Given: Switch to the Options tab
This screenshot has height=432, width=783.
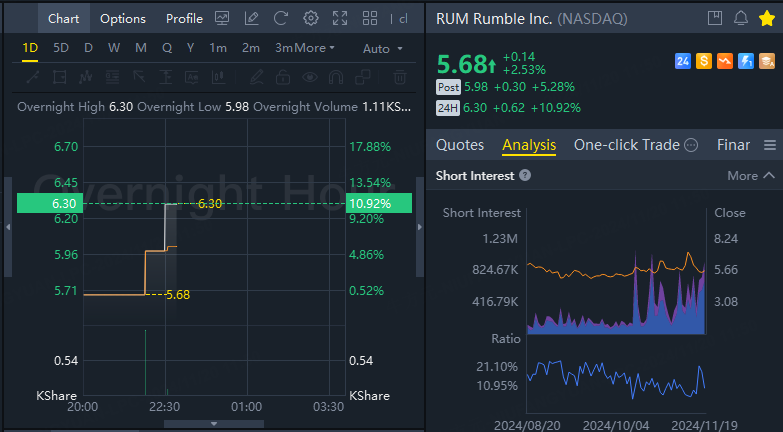Looking at the screenshot, I should [x=123, y=18].
